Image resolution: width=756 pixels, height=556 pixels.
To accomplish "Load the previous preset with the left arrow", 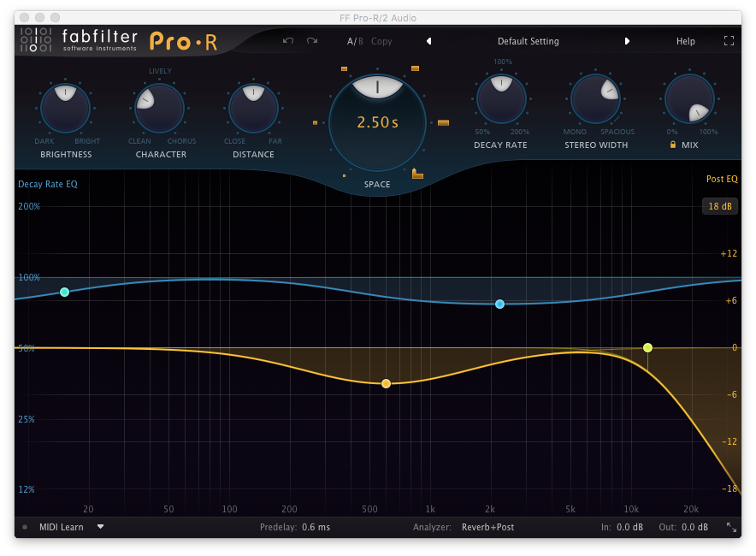I will pos(428,40).
